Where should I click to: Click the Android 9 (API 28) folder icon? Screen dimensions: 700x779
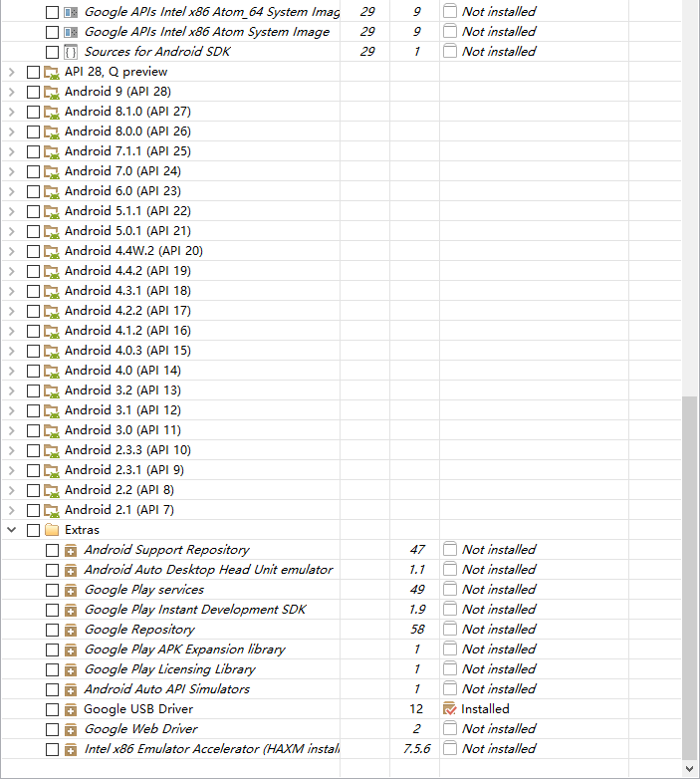coord(52,92)
